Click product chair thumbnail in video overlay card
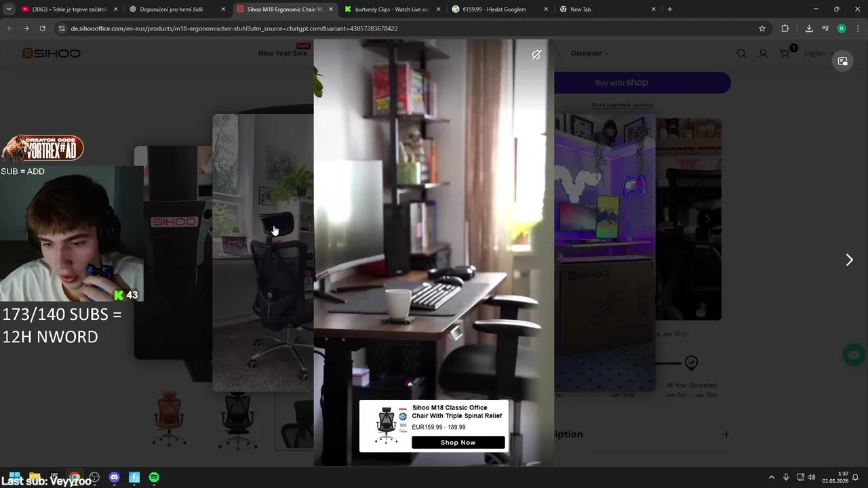868x488 pixels. pos(386,425)
